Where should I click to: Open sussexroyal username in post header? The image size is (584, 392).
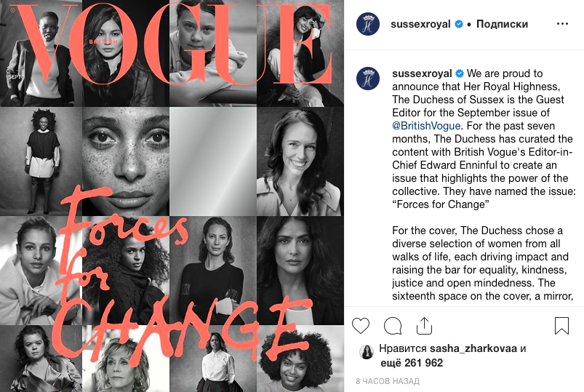[x=420, y=24]
